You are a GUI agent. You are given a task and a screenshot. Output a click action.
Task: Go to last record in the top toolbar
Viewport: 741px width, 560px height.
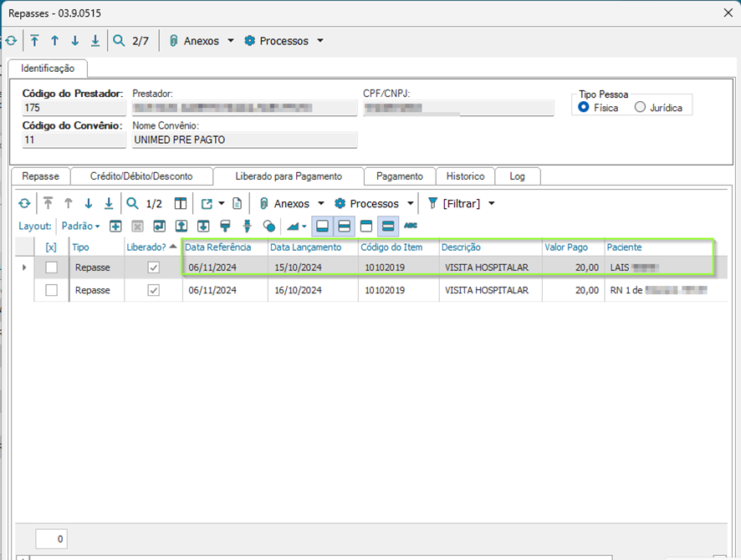(95, 41)
